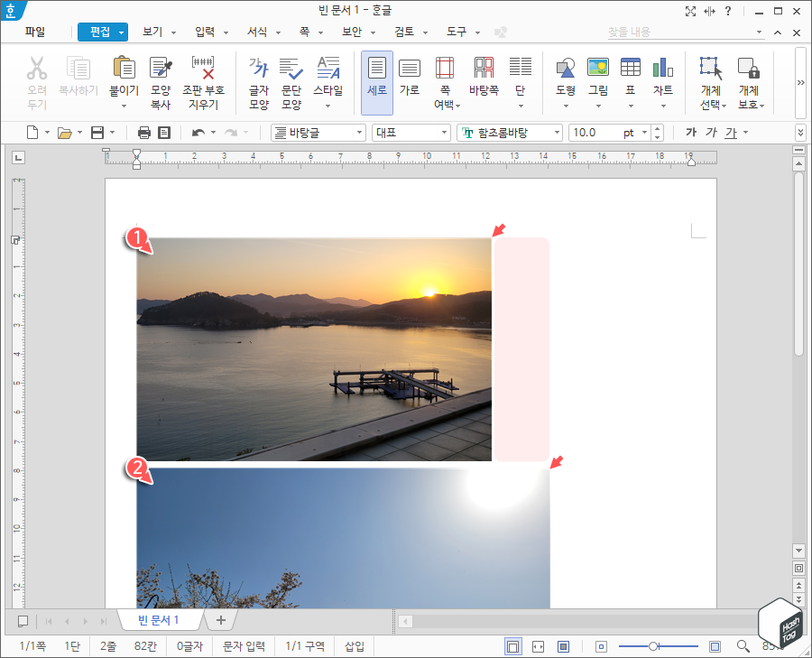Click the font size field 10.0

[x=595, y=133]
